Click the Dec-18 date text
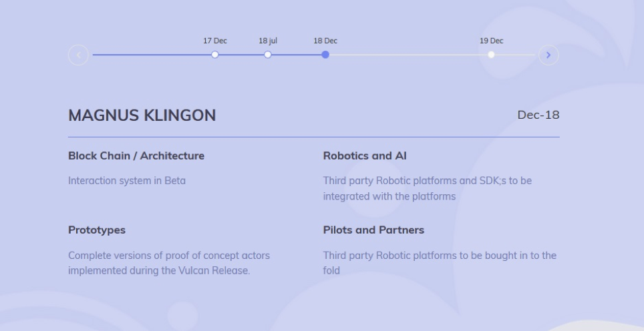 pyautogui.click(x=538, y=115)
